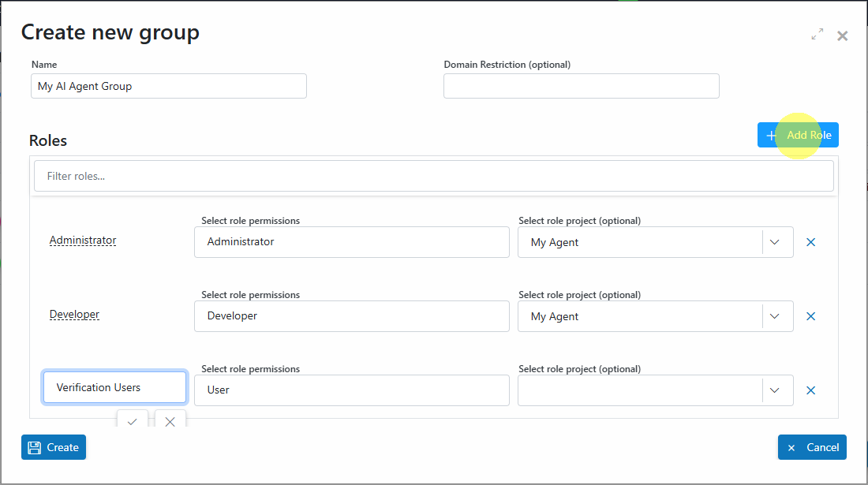This screenshot has width=868, height=485.
Task: Click the Add Role button
Action: point(798,135)
